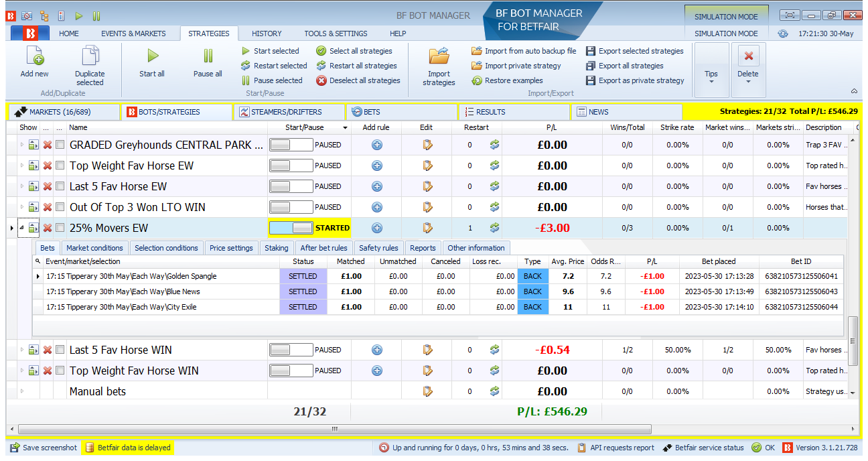
Task: Add rule to GRADED Greyhounds CENTRAL PARK
Action: coord(377,145)
